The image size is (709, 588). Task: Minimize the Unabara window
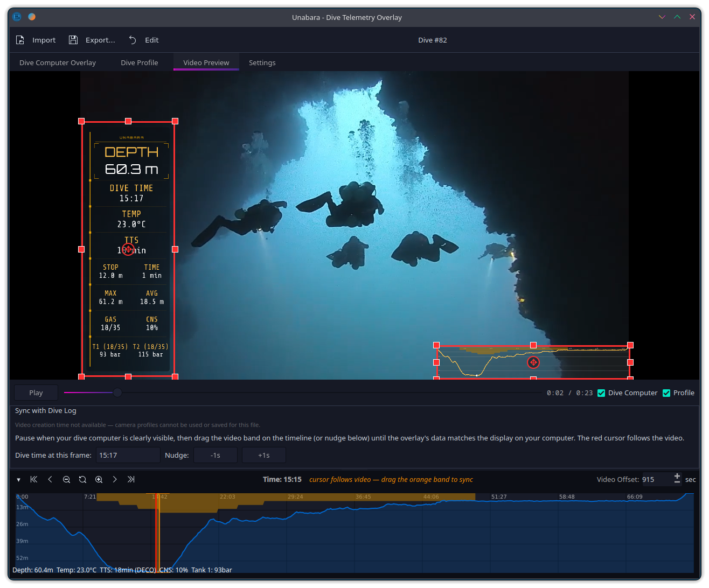pos(662,17)
